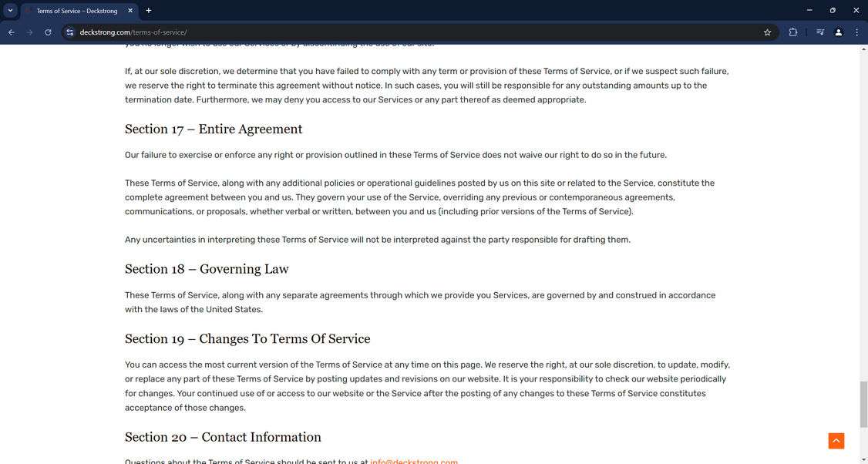This screenshot has height=464, width=868.
Task: Bookmark this page with the star icon
Action: (x=767, y=32)
